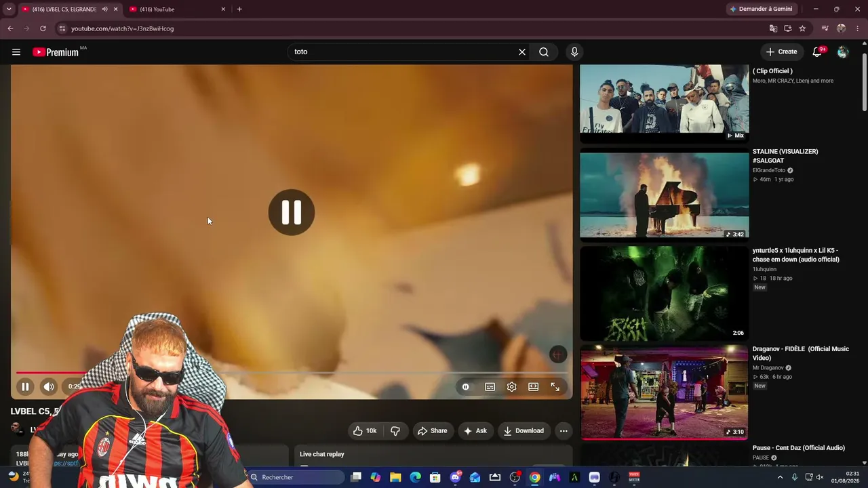Play the 'chase em down' video thumbnail
The width and height of the screenshot is (868, 488).
[x=665, y=293]
